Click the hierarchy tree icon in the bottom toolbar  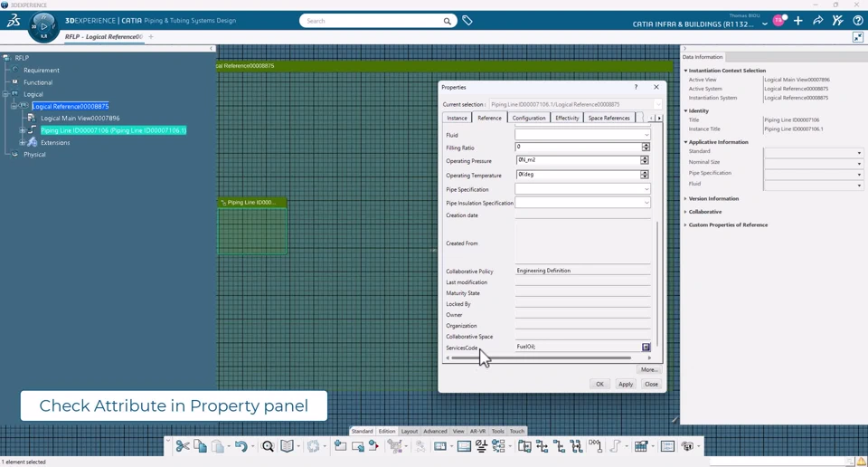499,446
